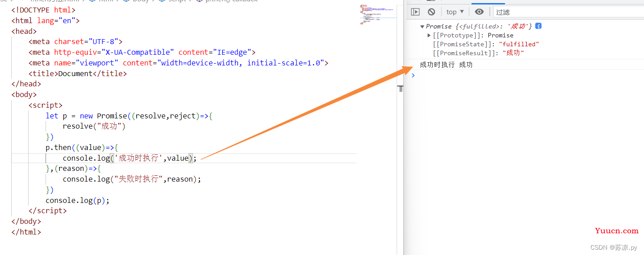
Task: Click the <!DOCTYPE html> line
Action: (x=43, y=10)
